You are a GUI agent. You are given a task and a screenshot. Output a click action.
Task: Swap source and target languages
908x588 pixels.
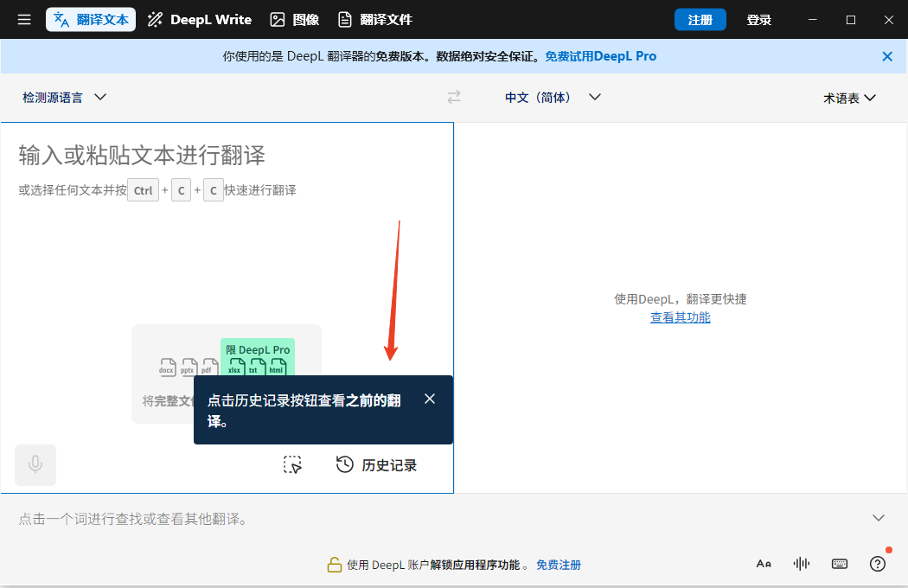454,97
